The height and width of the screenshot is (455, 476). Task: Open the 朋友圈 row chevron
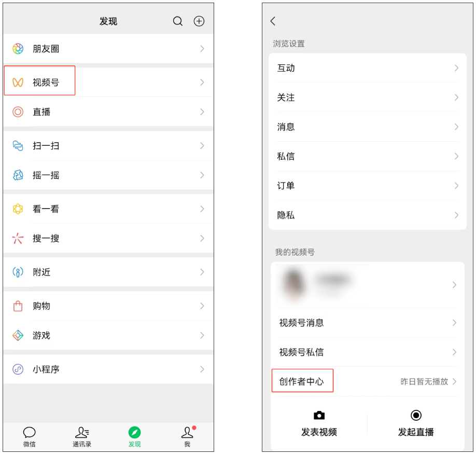click(202, 49)
